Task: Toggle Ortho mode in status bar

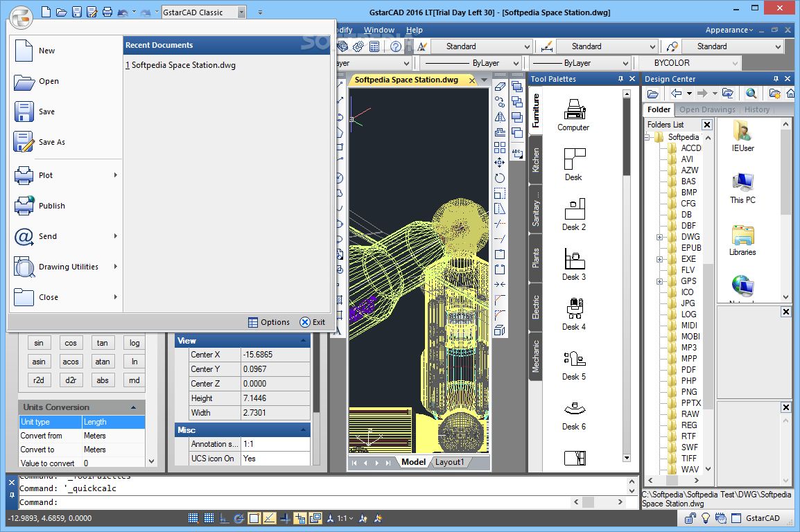Action: coord(224,518)
